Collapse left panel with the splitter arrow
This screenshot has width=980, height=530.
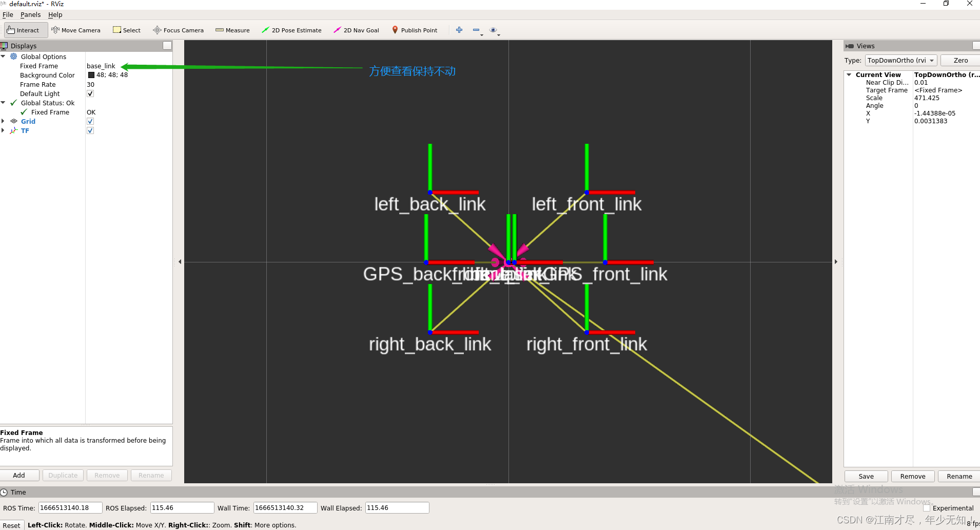click(x=180, y=262)
